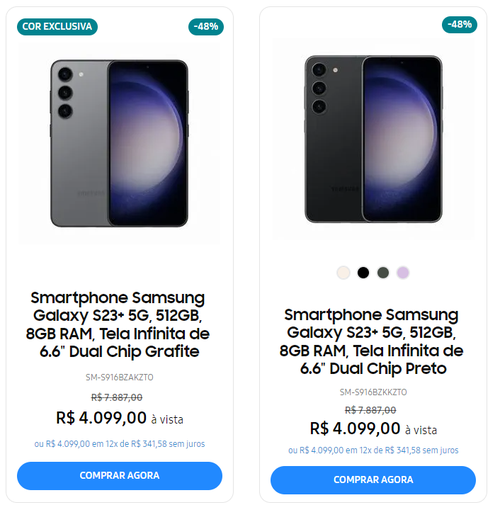Viewport: 500px width, 505px height.
Task: Open the Preto Galaxy S23+ product image
Action: tap(373, 139)
